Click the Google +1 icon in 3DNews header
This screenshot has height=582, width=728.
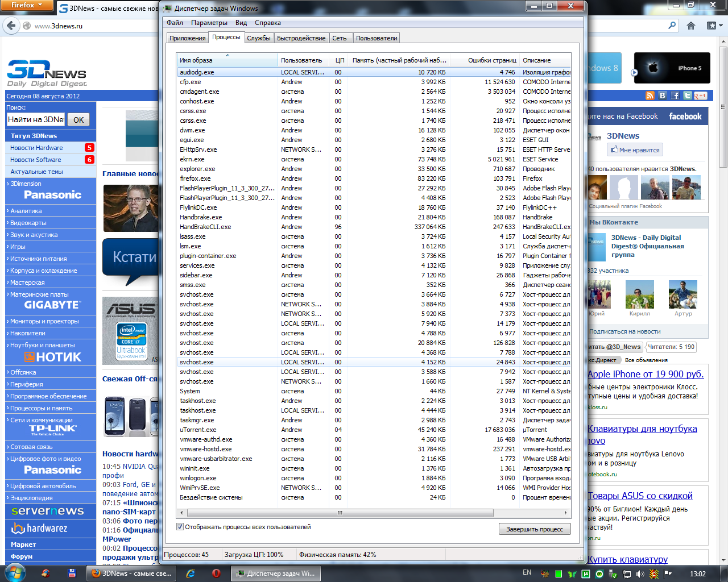[x=700, y=95]
